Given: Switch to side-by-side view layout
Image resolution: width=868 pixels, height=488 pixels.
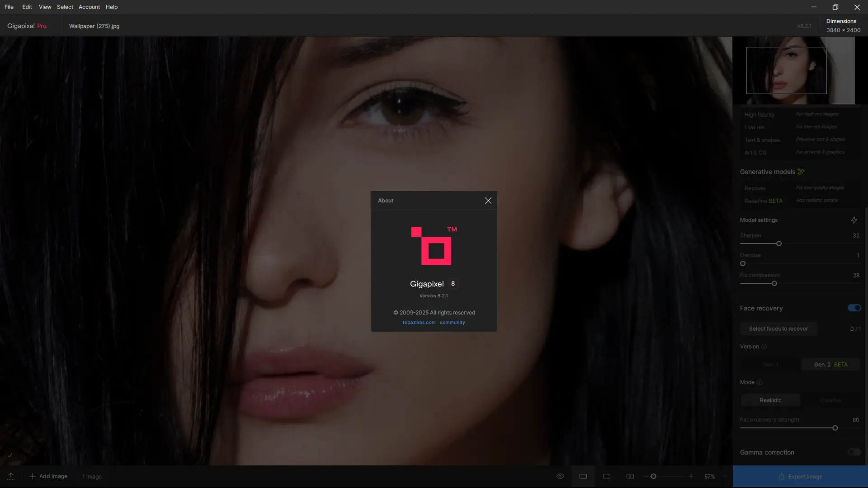Looking at the screenshot, I should 630,476.
